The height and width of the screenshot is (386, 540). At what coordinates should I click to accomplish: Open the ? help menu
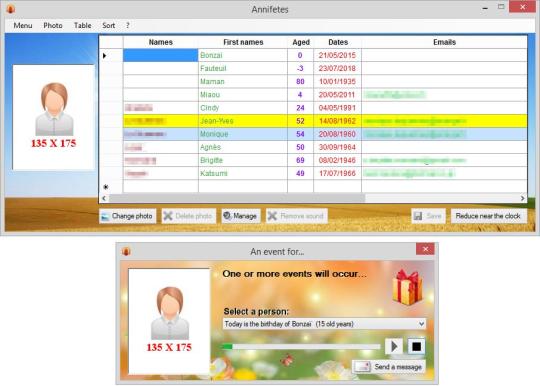pyautogui.click(x=127, y=25)
